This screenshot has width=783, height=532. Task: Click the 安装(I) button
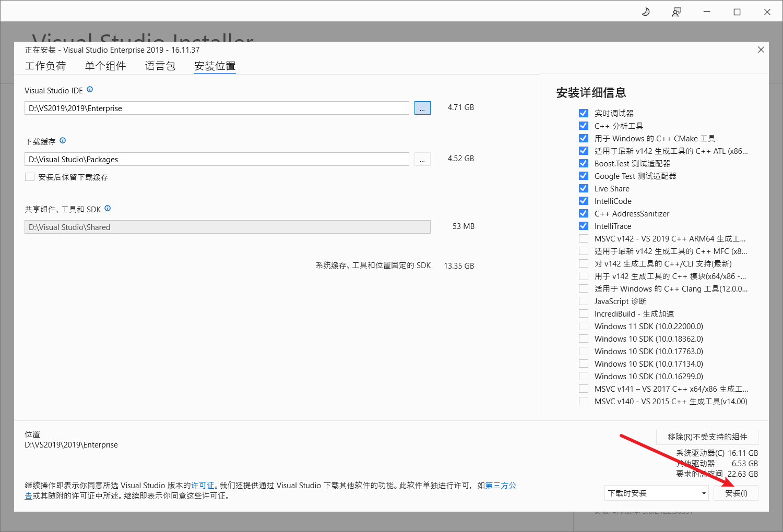tap(736, 493)
